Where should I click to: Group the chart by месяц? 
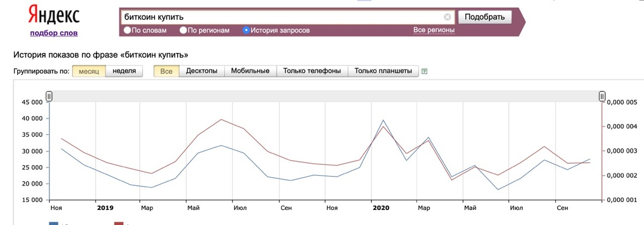coord(89,71)
